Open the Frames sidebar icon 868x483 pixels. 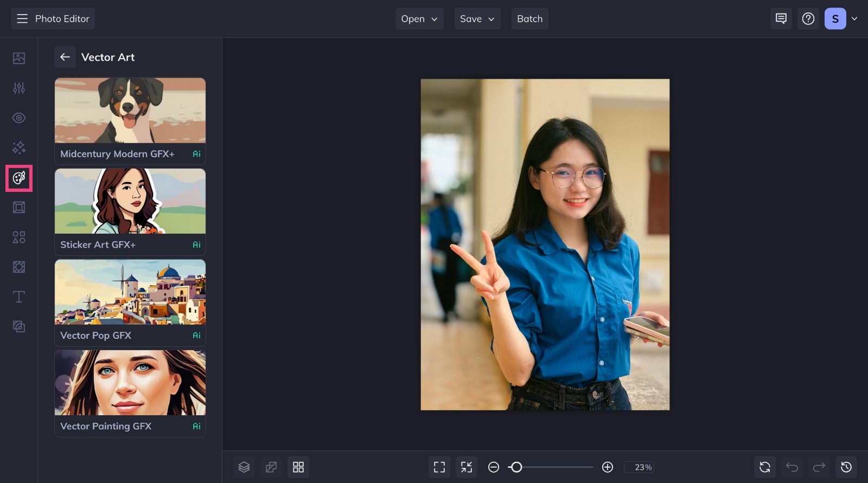(19, 207)
